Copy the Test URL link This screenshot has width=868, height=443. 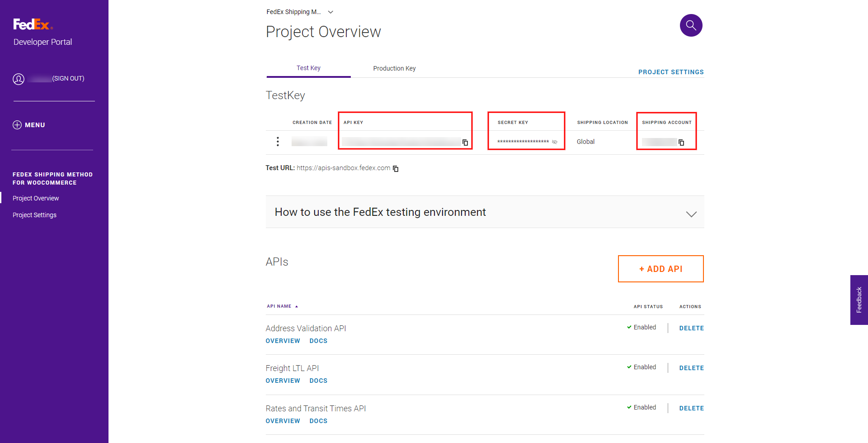(x=396, y=168)
